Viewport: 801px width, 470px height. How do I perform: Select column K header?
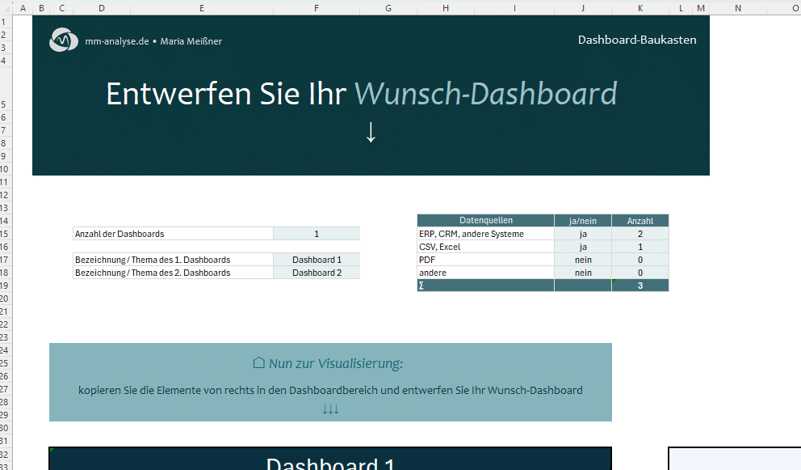point(640,8)
